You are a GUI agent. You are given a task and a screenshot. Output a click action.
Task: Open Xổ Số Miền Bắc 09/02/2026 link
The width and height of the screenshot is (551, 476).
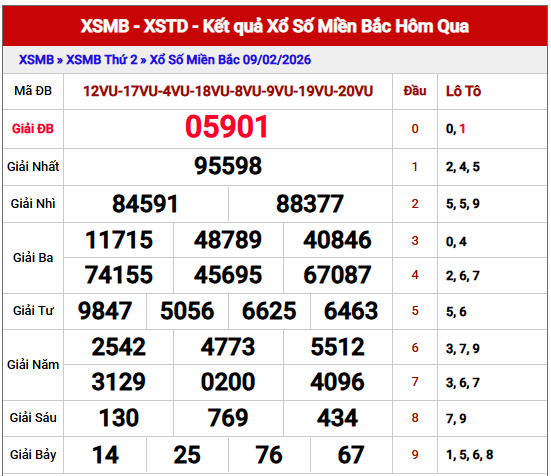(231, 60)
